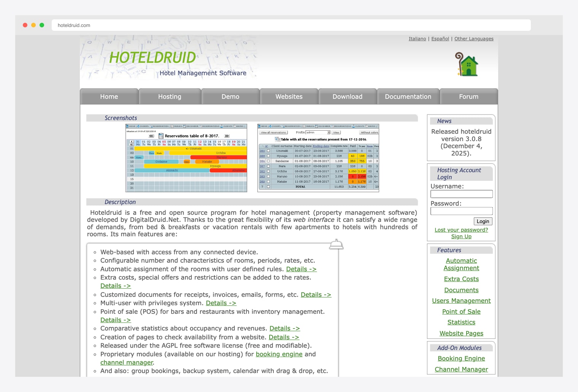578x392 pixels.
Task: Open the Documentation tab
Action: (x=408, y=96)
